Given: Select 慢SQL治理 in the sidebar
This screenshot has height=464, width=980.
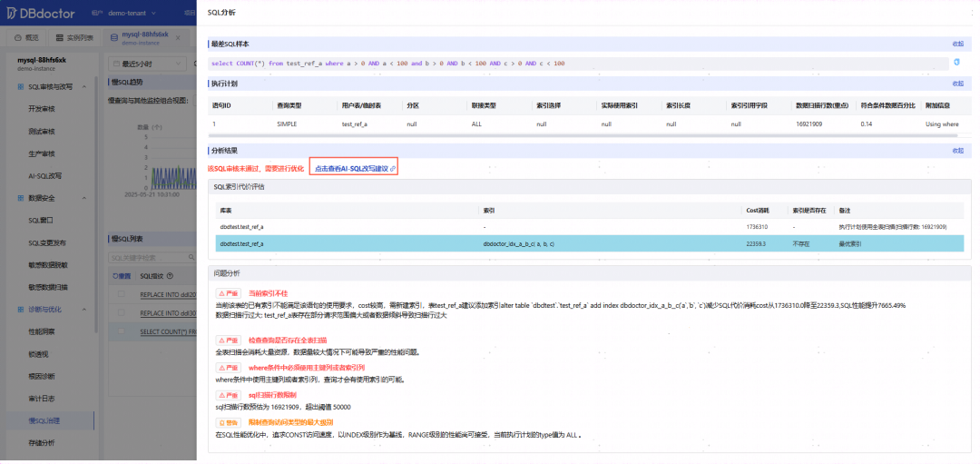Looking at the screenshot, I should pyautogui.click(x=44, y=420).
